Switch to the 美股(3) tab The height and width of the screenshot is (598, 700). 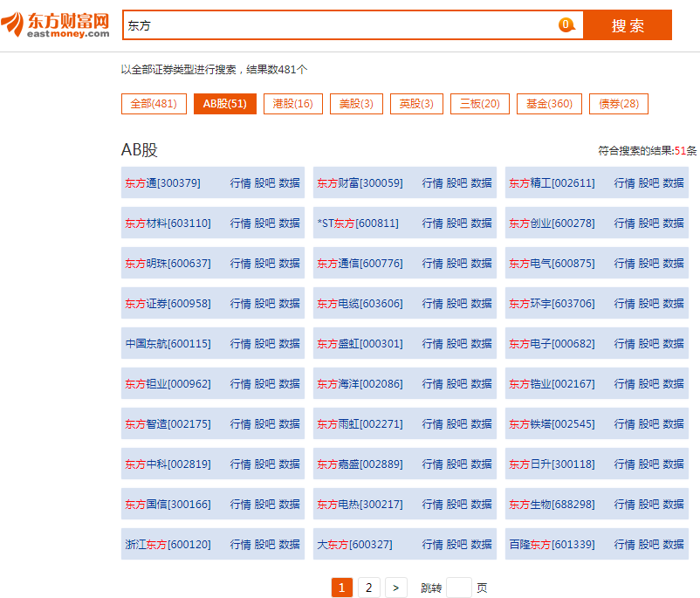click(x=356, y=104)
